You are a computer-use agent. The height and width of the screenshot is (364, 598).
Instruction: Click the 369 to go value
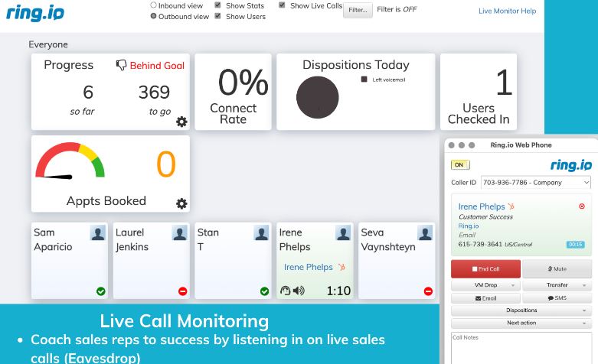[x=154, y=92]
